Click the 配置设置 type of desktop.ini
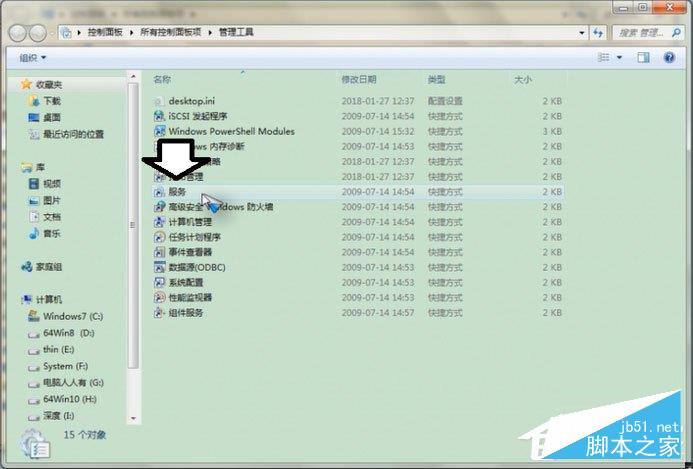The image size is (693, 469). pos(445,101)
